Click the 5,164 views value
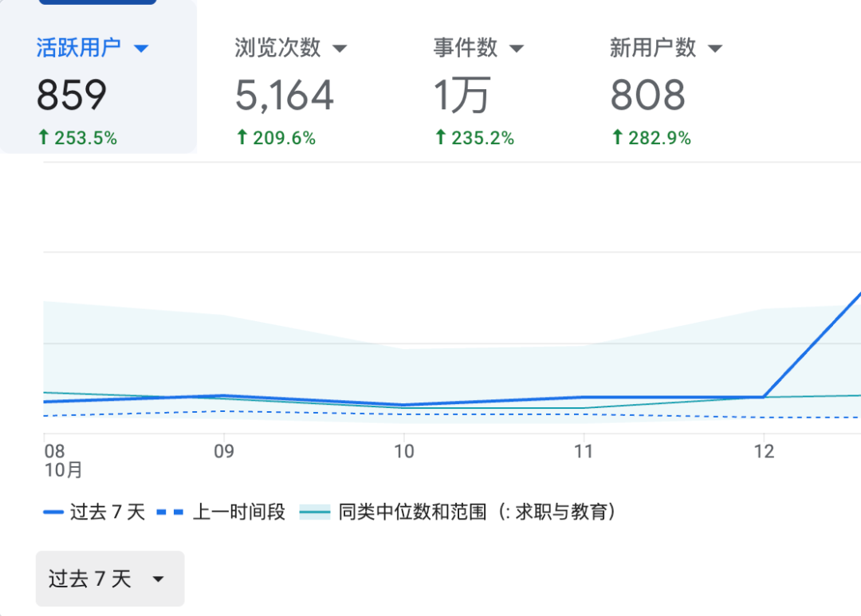The width and height of the screenshot is (861, 616). point(285,96)
